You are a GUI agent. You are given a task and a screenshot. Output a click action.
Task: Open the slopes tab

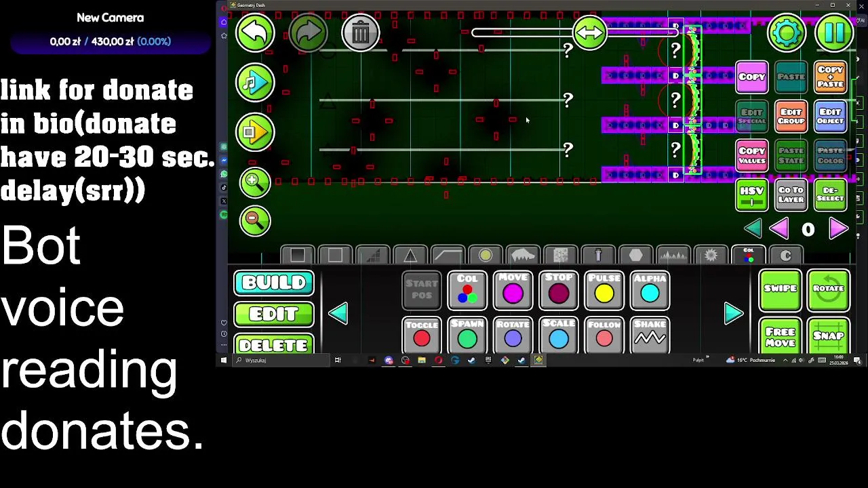[373, 255]
